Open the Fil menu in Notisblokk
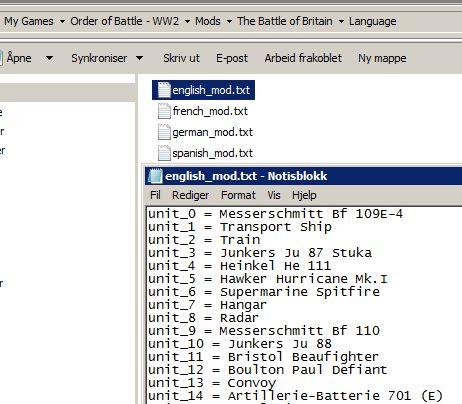 [x=155, y=195]
